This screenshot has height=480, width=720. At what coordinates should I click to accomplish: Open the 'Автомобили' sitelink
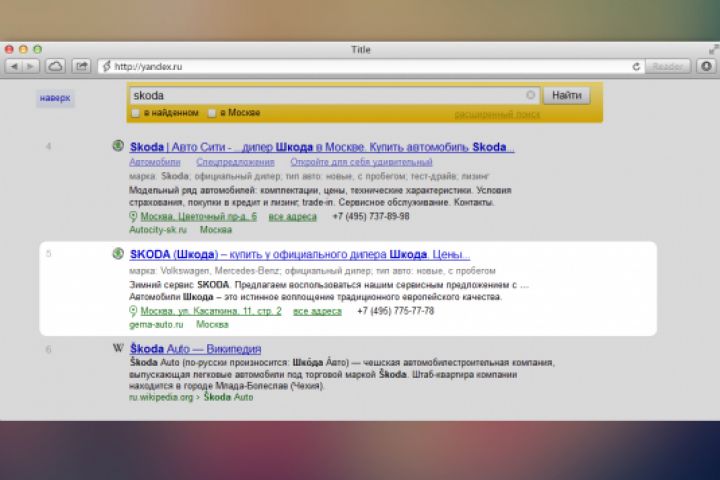coord(155,162)
